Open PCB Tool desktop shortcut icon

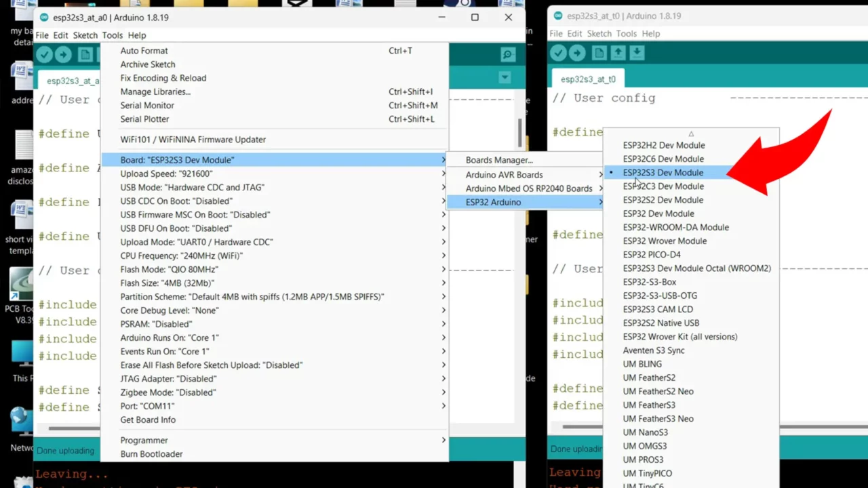tap(22, 296)
